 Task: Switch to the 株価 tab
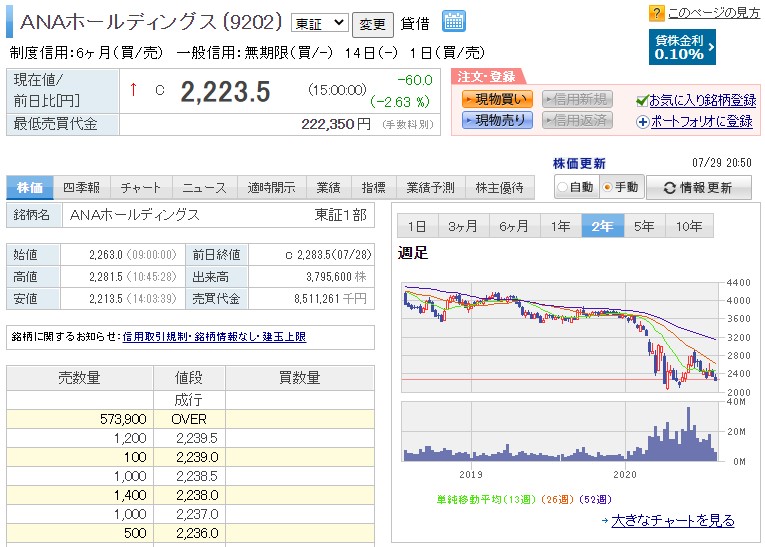click(30, 187)
